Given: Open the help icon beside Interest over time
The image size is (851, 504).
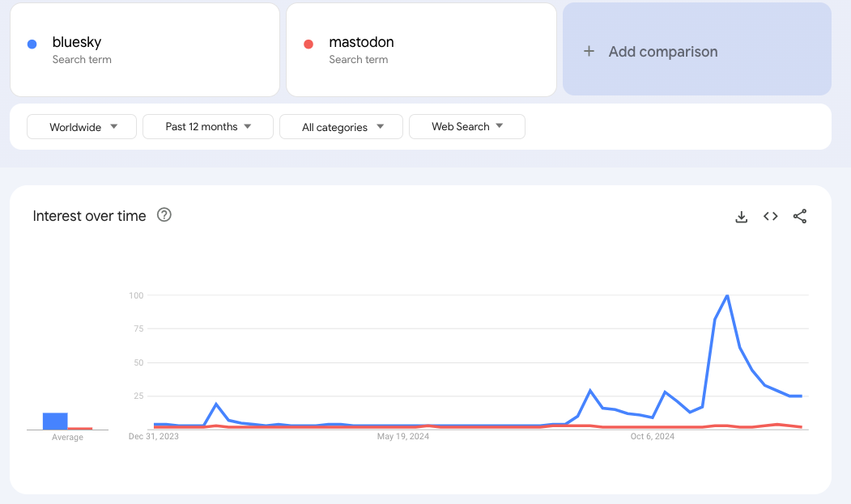Looking at the screenshot, I should pyautogui.click(x=164, y=215).
